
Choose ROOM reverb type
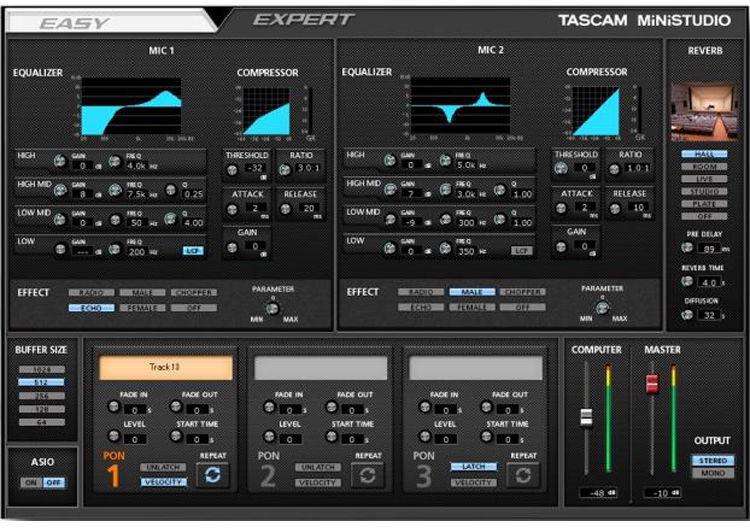click(704, 166)
